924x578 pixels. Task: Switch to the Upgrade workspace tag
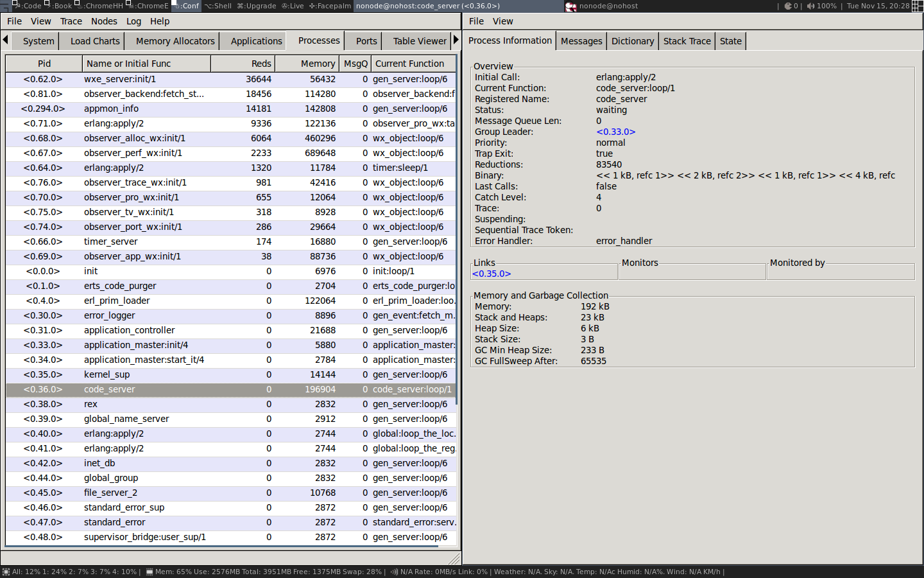(257, 6)
